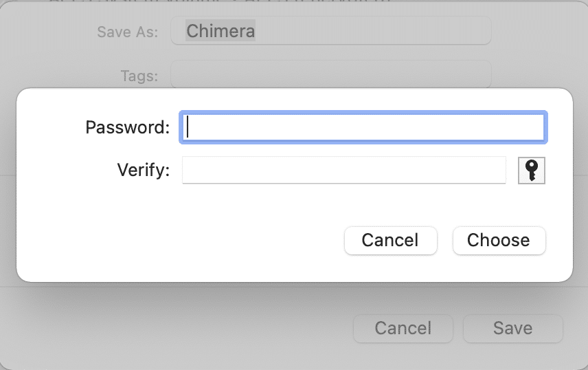Click the "Verify:" label text
The width and height of the screenshot is (588, 370).
pos(143,170)
